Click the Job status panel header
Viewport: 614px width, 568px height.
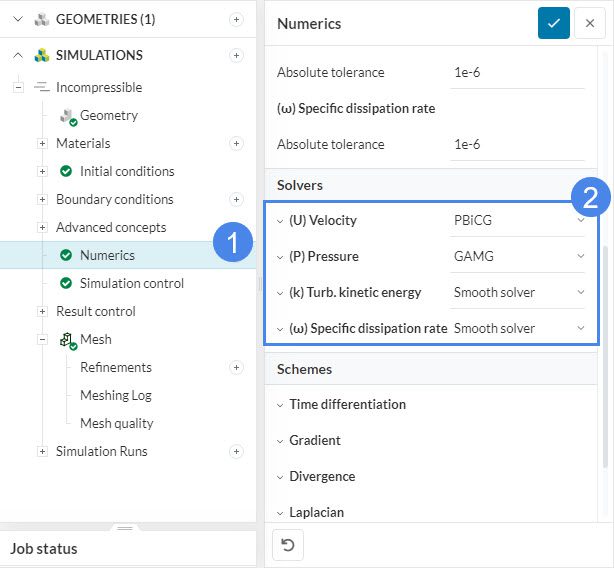(43, 548)
